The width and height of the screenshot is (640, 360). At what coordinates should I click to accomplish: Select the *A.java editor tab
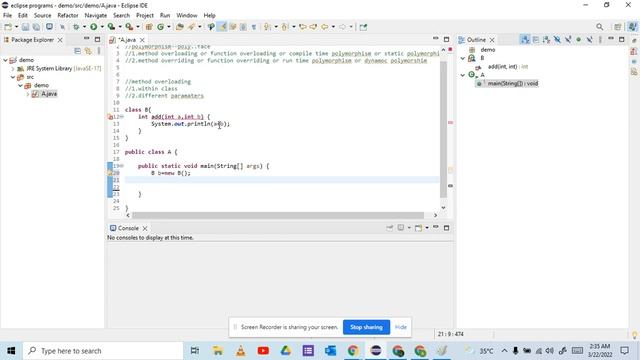pyautogui.click(x=127, y=40)
